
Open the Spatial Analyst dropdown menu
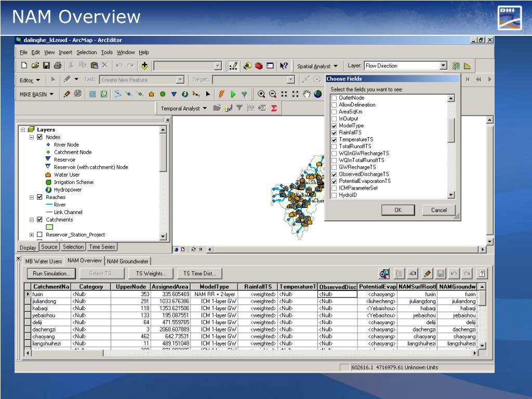point(317,66)
